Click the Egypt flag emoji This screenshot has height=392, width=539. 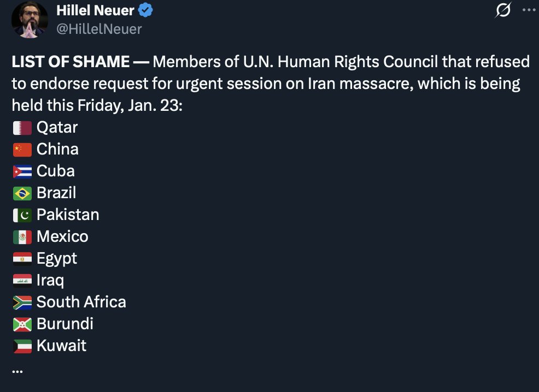[22, 259]
